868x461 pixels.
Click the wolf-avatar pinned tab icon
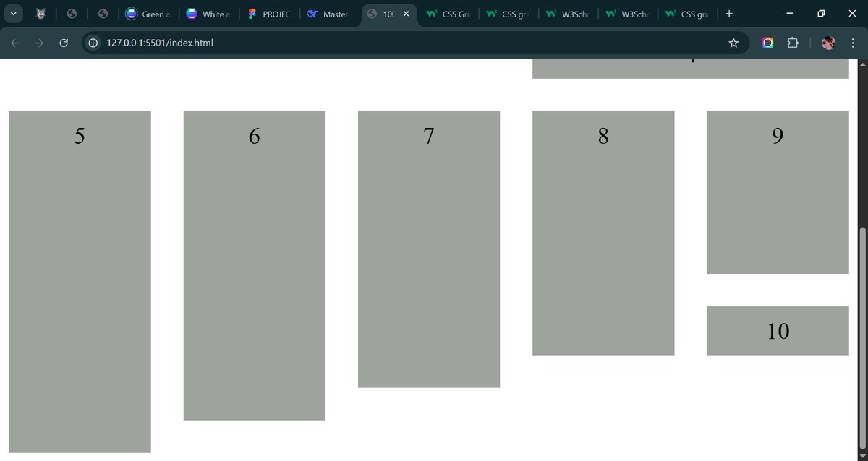coord(41,13)
